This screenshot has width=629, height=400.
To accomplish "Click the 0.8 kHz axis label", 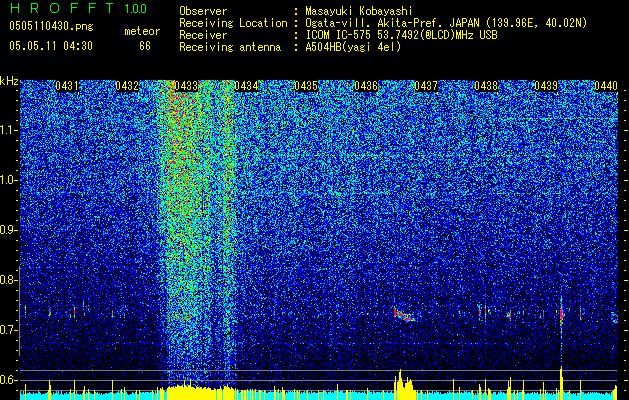I will 8,280.
